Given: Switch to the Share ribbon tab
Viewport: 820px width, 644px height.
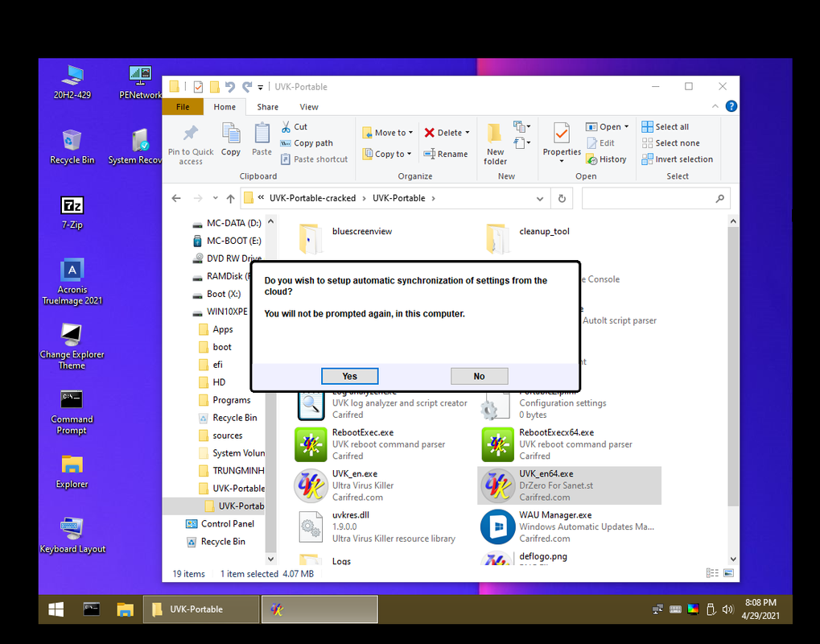Looking at the screenshot, I should 267,107.
